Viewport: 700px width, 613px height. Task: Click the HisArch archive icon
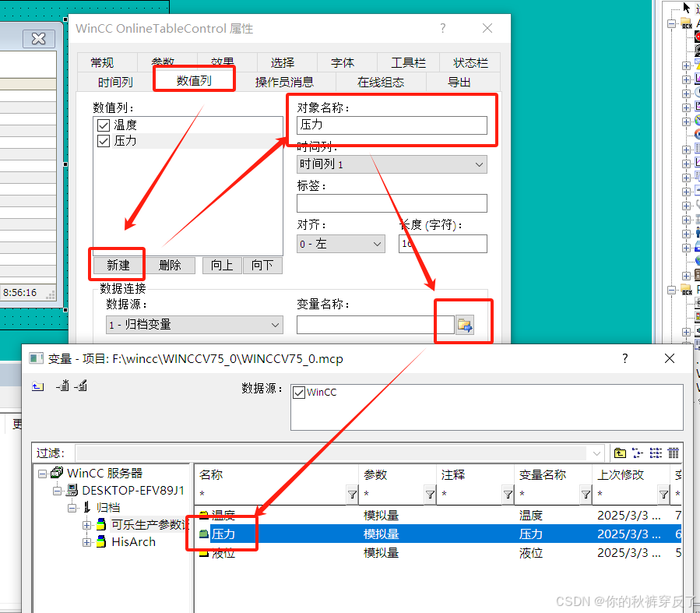pos(102,542)
